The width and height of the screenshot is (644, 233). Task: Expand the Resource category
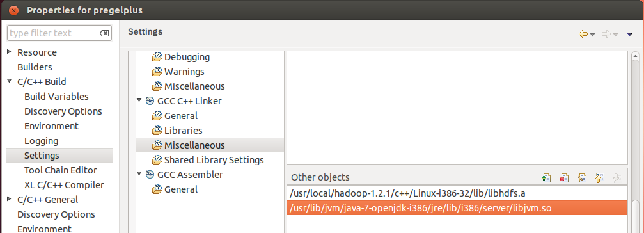pyautogui.click(x=10, y=52)
